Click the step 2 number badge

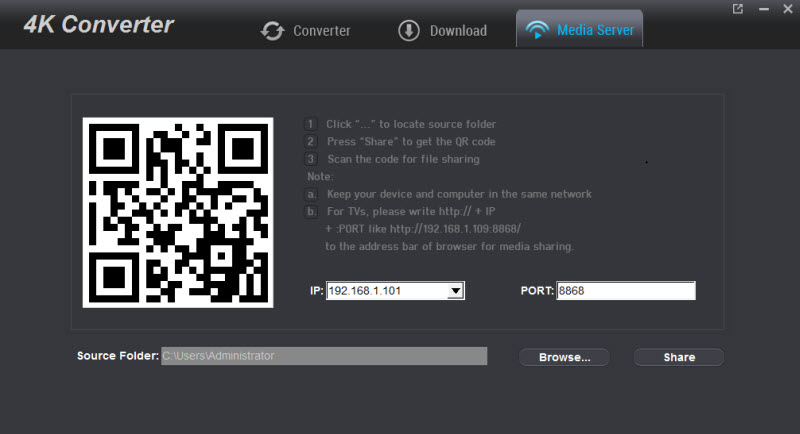311,141
